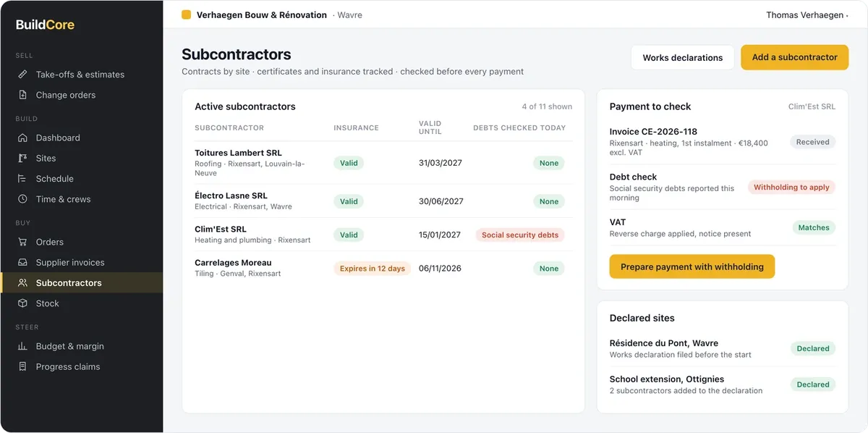Open Budget & margin
868x433 pixels.
click(81, 346)
